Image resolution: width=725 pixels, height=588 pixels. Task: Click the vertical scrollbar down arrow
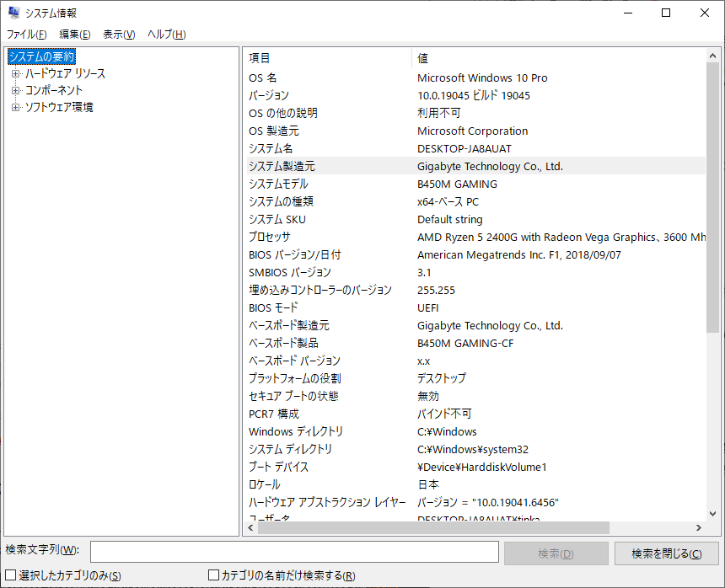(x=712, y=514)
